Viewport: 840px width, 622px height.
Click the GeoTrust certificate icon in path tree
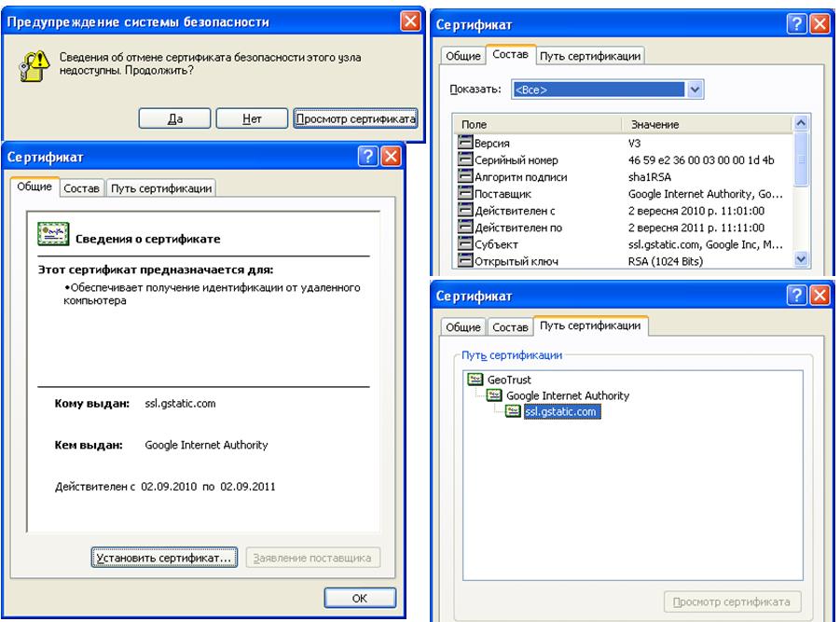click(x=475, y=380)
